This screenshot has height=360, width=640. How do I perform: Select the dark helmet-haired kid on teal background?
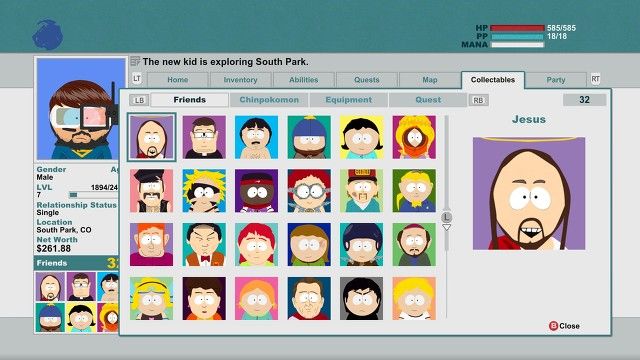pyautogui.click(x=362, y=244)
